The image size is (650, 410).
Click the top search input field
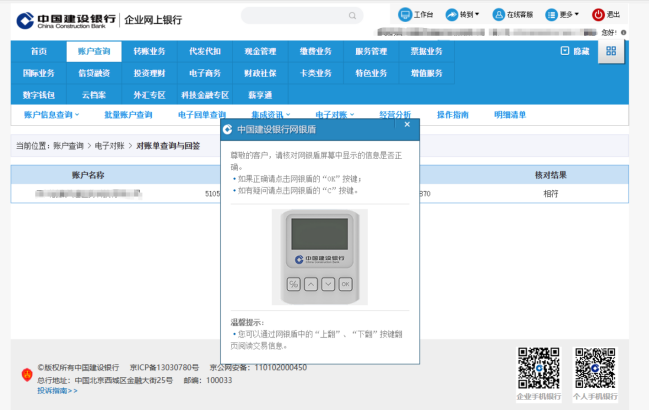click(x=302, y=16)
